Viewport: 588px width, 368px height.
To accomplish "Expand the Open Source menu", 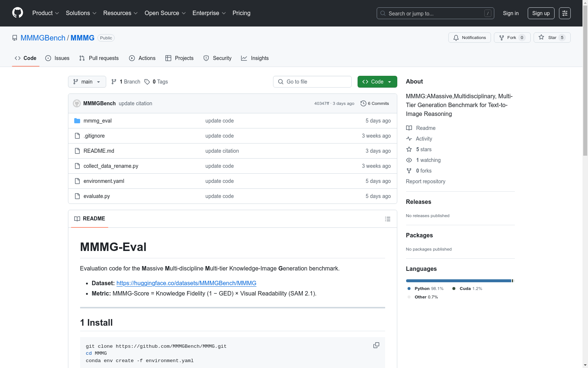I will coord(165,13).
